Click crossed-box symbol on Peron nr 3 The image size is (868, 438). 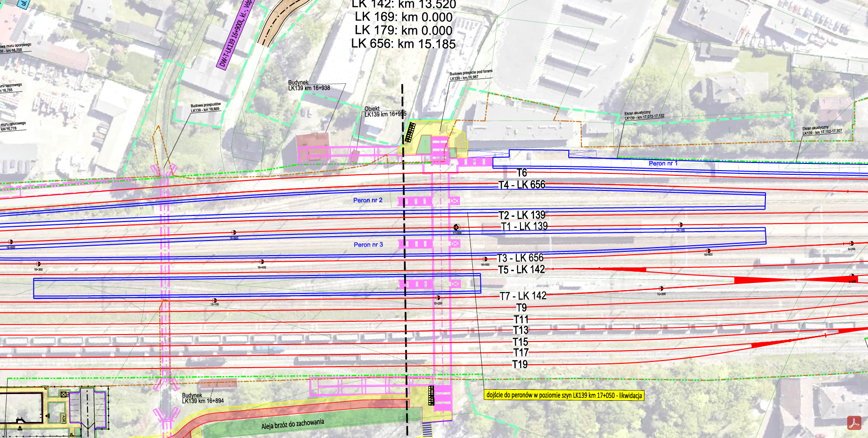(454, 243)
